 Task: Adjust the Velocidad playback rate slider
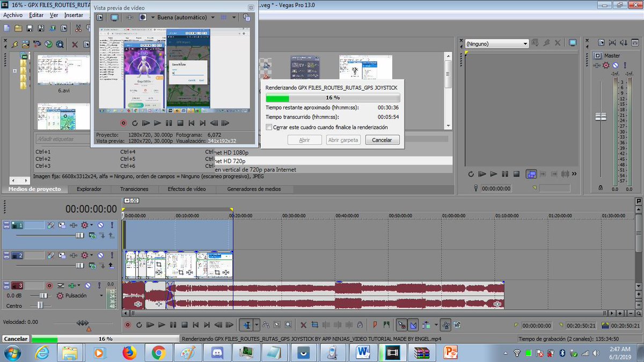pos(83,322)
